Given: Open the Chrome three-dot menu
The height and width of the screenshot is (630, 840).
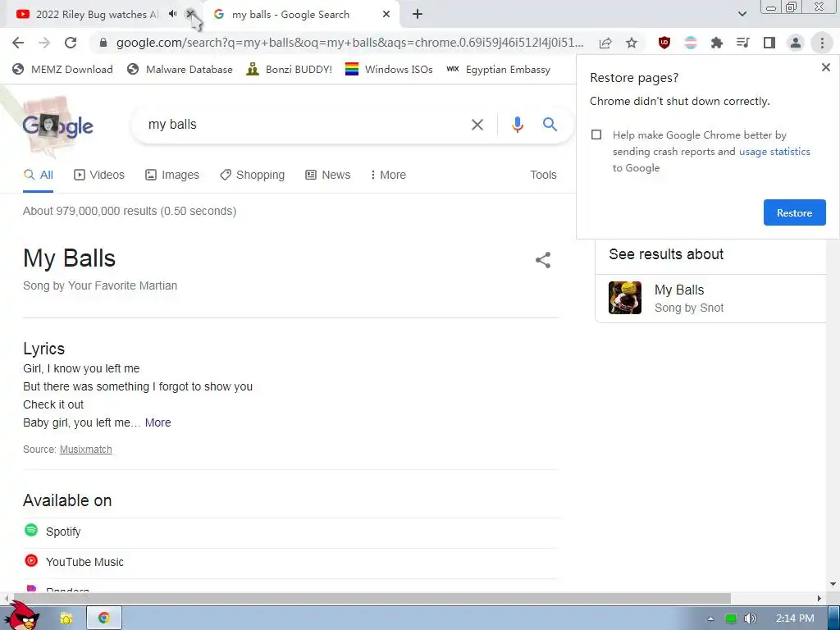Looking at the screenshot, I should (822, 43).
